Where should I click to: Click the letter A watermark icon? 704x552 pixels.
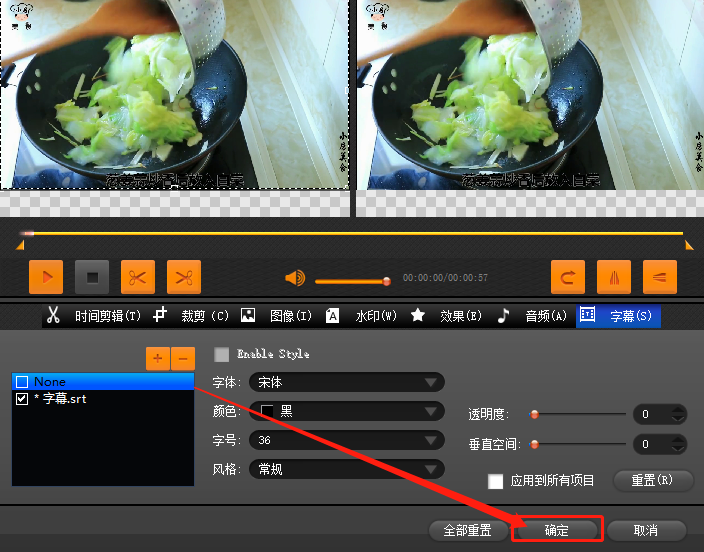tap(332, 315)
